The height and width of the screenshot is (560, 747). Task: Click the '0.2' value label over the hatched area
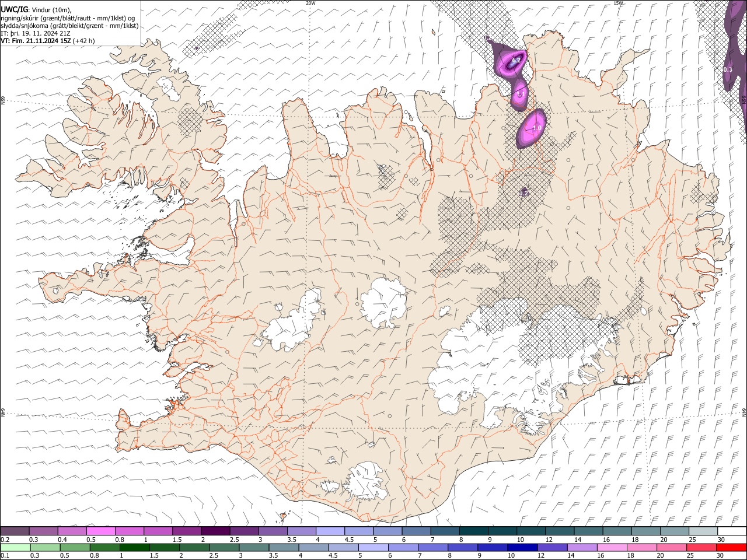tap(523, 193)
